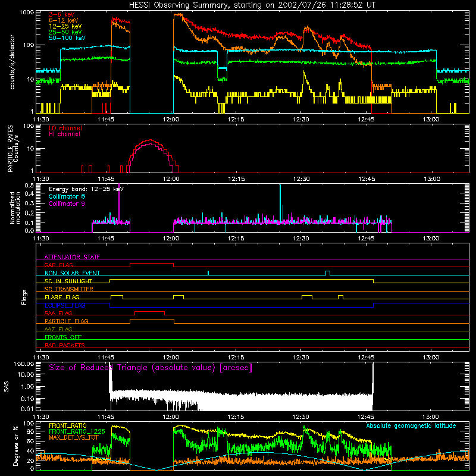Pick the cyan 50-100 keV legend entry

tap(67, 38)
